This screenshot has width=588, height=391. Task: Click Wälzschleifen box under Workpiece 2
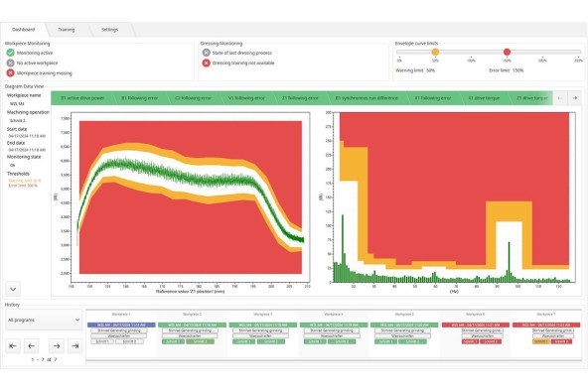tap(190, 336)
